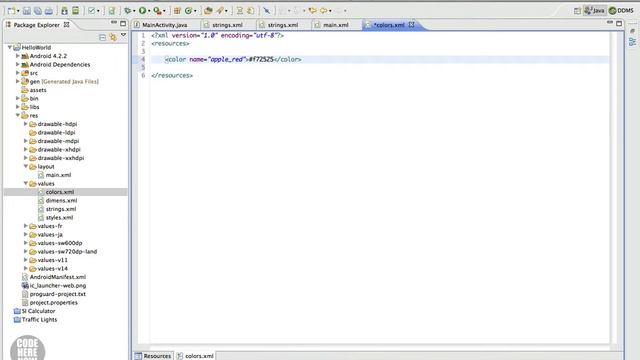Open dropdown arrow next to New icon
Image resolution: width=640 pixels, height=360 pixels.
18,11
